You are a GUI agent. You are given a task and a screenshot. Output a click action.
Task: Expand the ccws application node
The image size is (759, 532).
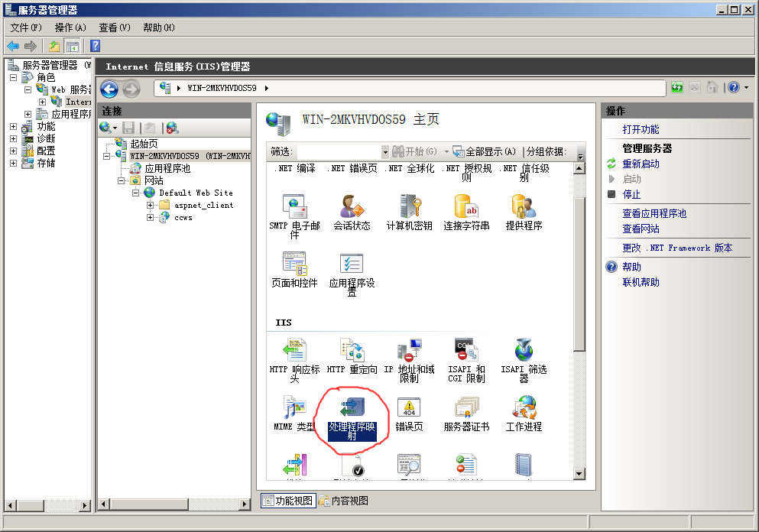tap(151, 218)
